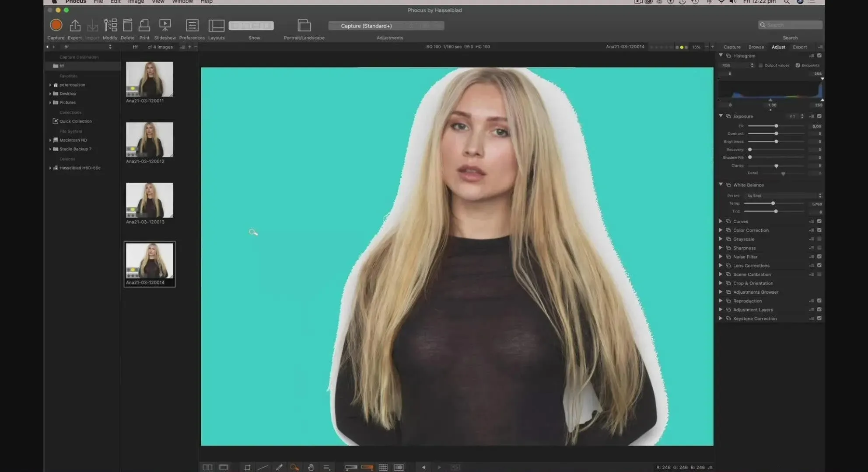The image size is (868, 472).
Task: Toggle the Output values checkbox
Action: click(760, 66)
